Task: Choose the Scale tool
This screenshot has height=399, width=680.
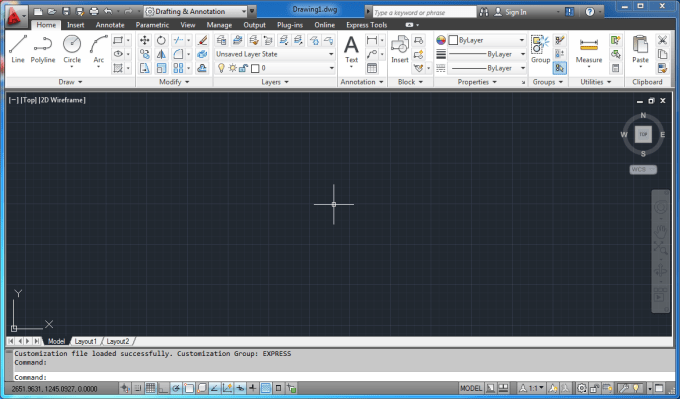Action: [x=161, y=68]
